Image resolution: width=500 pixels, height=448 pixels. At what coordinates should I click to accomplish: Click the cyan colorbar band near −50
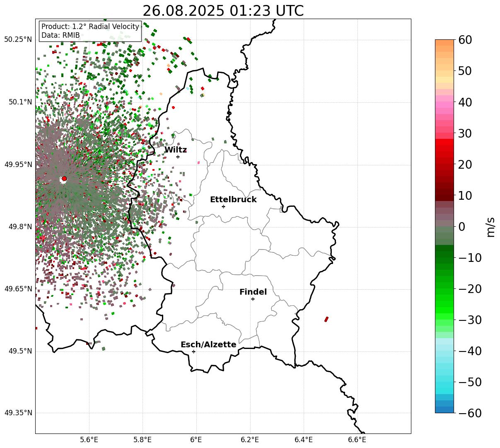point(444,385)
